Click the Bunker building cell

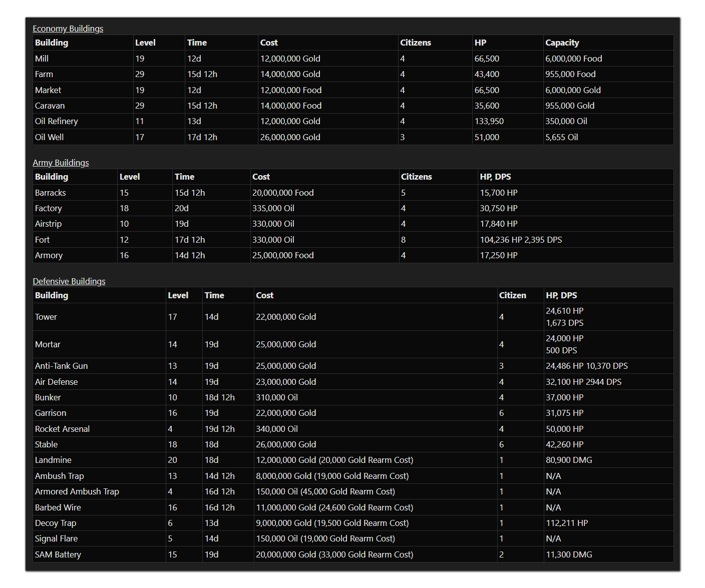pos(99,397)
